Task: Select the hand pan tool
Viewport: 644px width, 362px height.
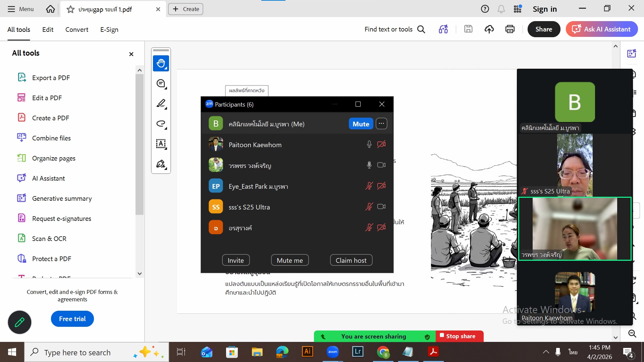Action: pos(161,63)
